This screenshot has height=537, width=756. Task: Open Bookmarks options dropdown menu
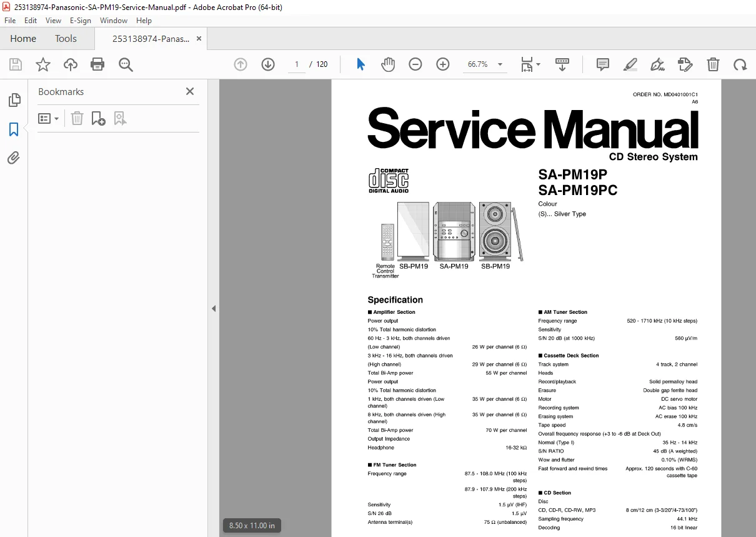click(49, 118)
